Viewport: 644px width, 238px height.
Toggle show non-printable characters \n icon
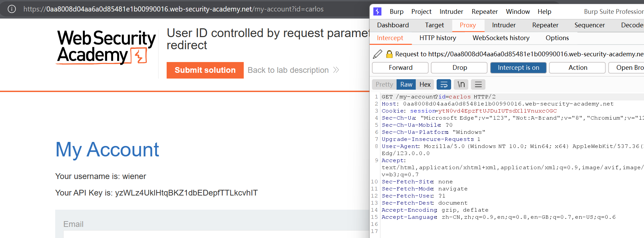(x=461, y=85)
